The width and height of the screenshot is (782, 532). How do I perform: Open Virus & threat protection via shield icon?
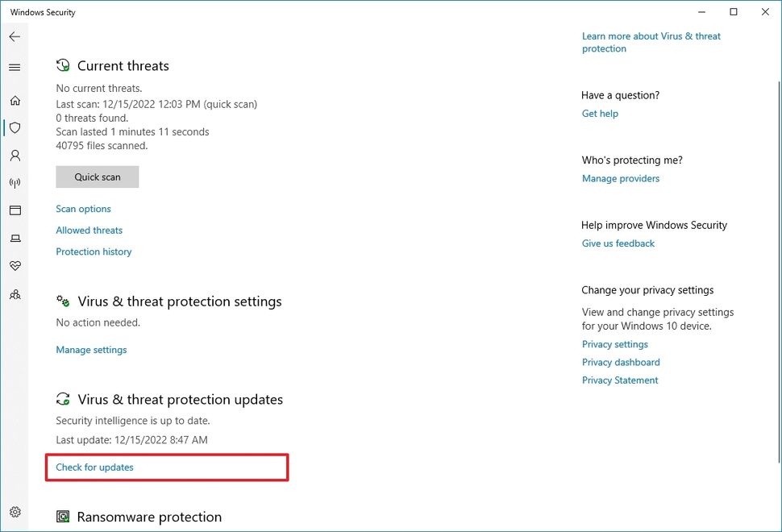tap(15, 127)
